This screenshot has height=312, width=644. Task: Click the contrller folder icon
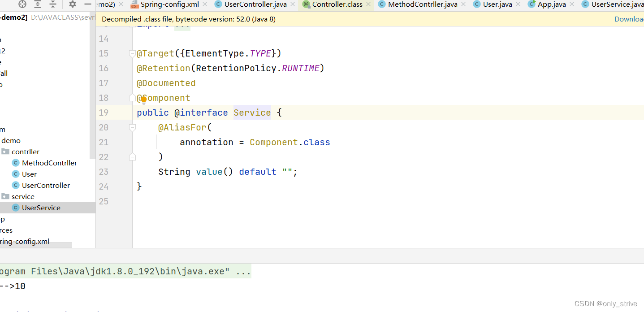[x=5, y=152]
